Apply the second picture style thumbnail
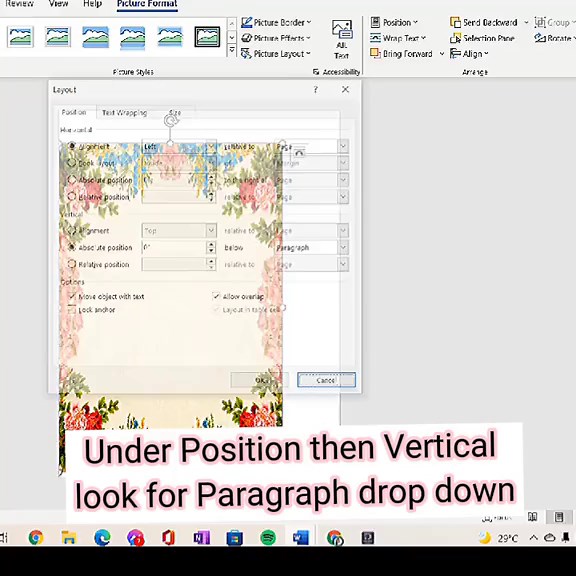 pyautogui.click(x=58, y=36)
